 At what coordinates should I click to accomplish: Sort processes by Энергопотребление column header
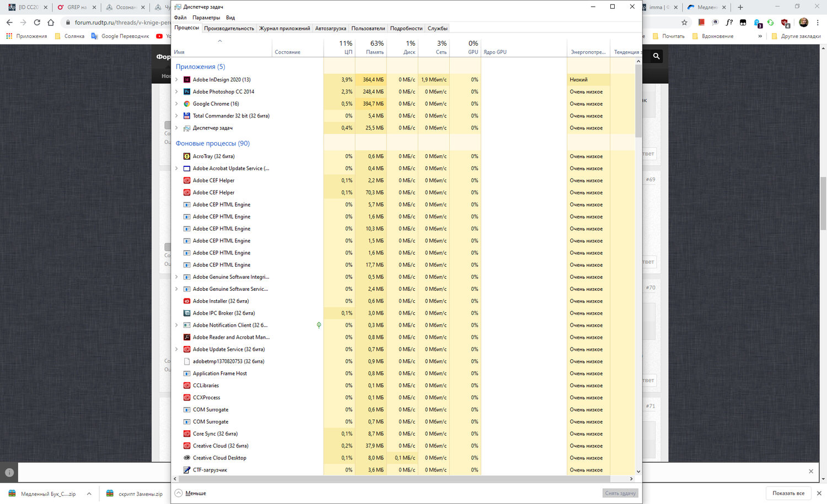pyautogui.click(x=588, y=47)
